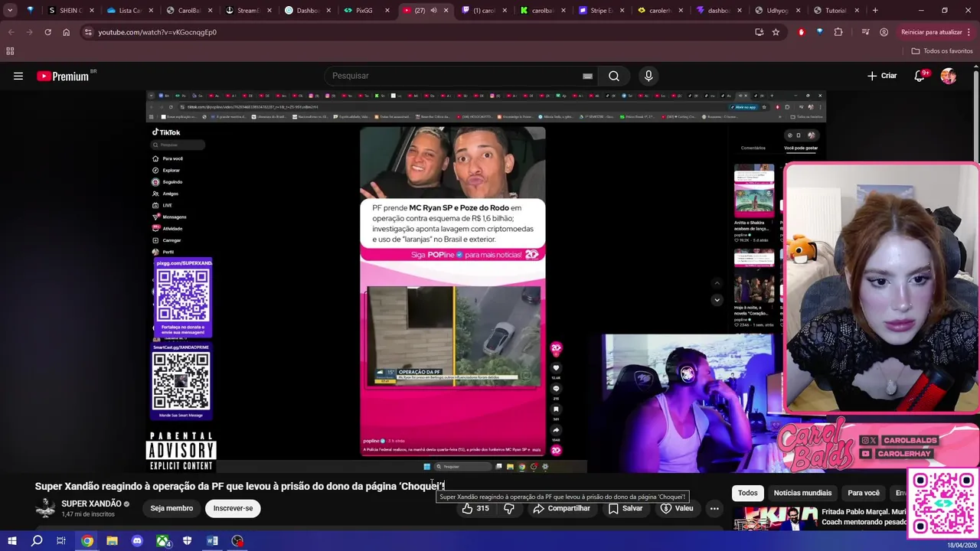
Task: View site information icon in address bar
Action: tap(88, 32)
